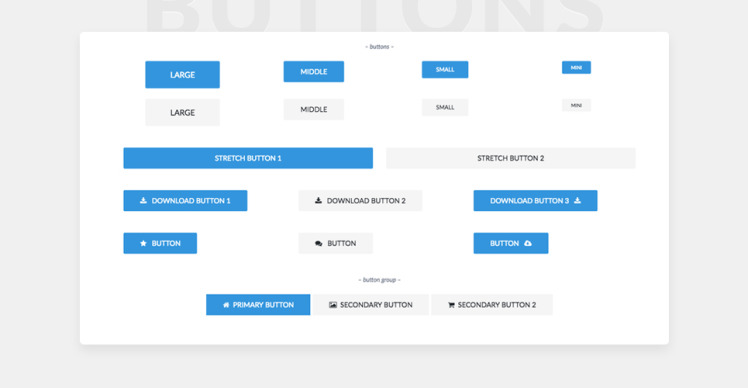Click the chat bubbles icon on the gray Button

[x=319, y=243]
